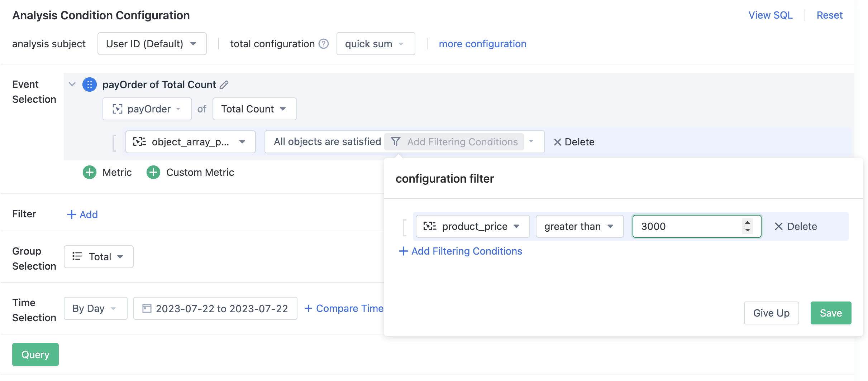Open the Total group selection dropdown
The height and width of the screenshot is (381, 868).
pyautogui.click(x=99, y=257)
